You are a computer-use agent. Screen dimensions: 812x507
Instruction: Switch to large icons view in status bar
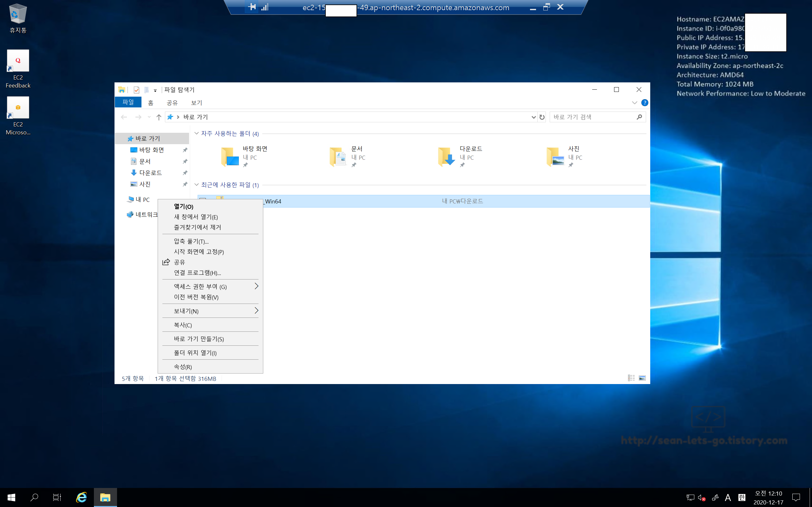[642, 378]
